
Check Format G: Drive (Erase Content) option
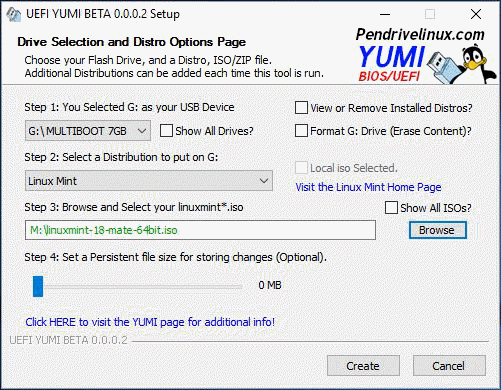pyautogui.click(x=301, y=131)
